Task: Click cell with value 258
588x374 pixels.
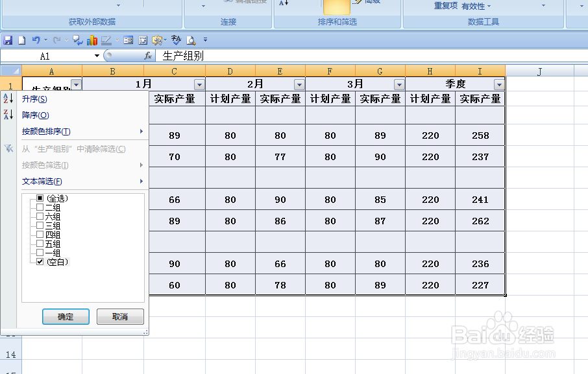Action: point(480,135)
